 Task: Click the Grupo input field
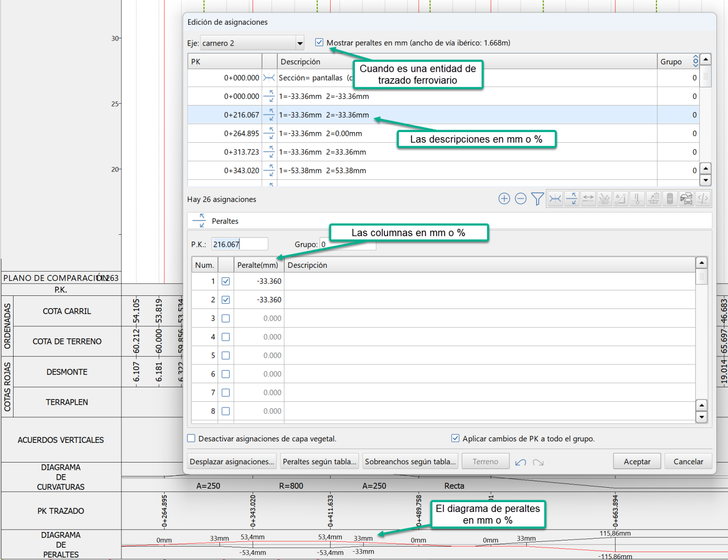point(347,244)
